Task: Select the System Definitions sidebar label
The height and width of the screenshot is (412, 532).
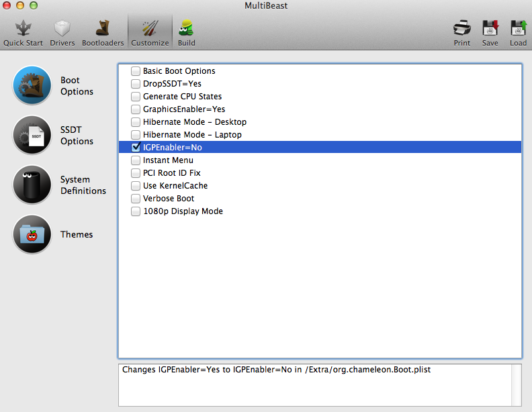Action: (x=83, y=185)
